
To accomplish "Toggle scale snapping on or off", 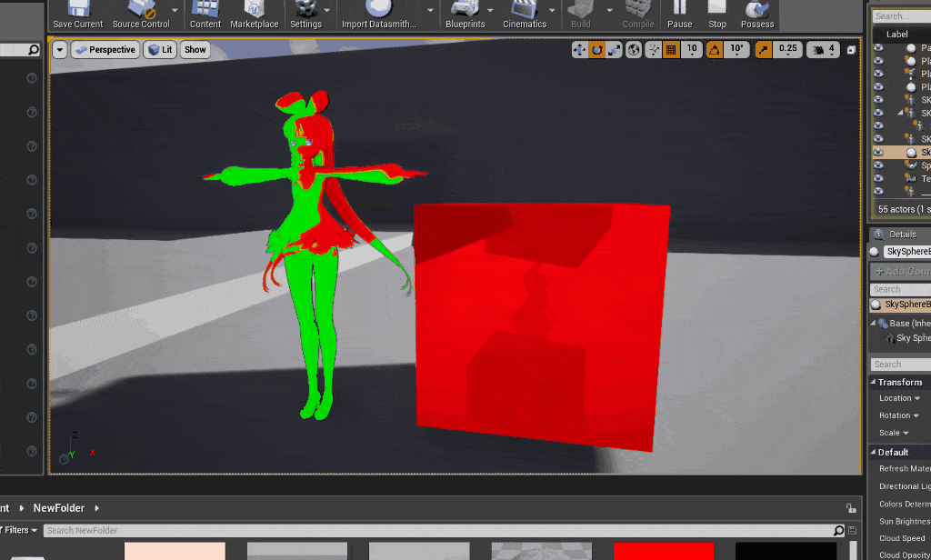I will pyautogui.click(x=764, y=50).
